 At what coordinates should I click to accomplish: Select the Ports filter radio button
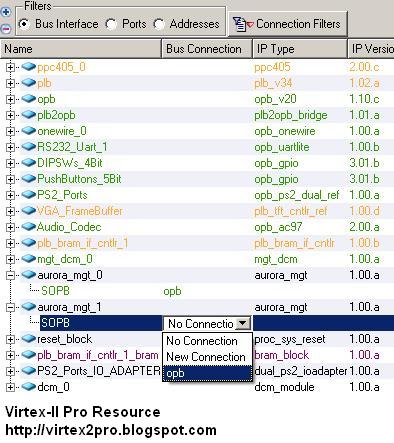(x=111, y=24)
